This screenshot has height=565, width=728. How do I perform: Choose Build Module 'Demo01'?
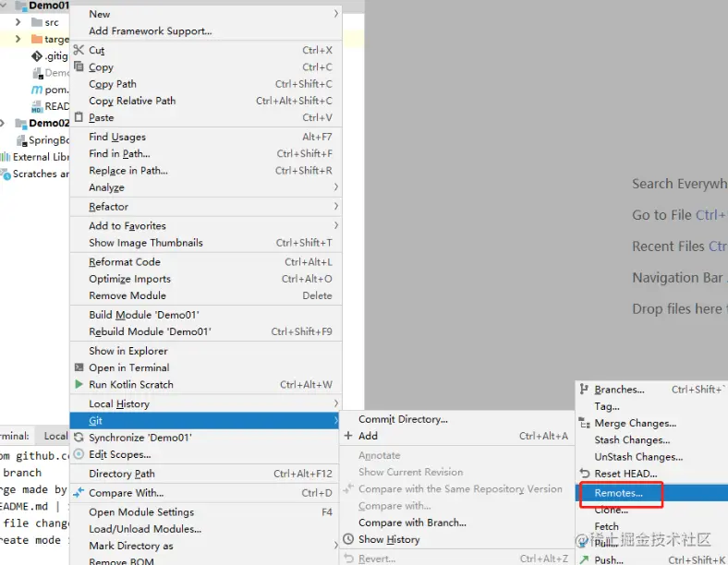[206, 315]
